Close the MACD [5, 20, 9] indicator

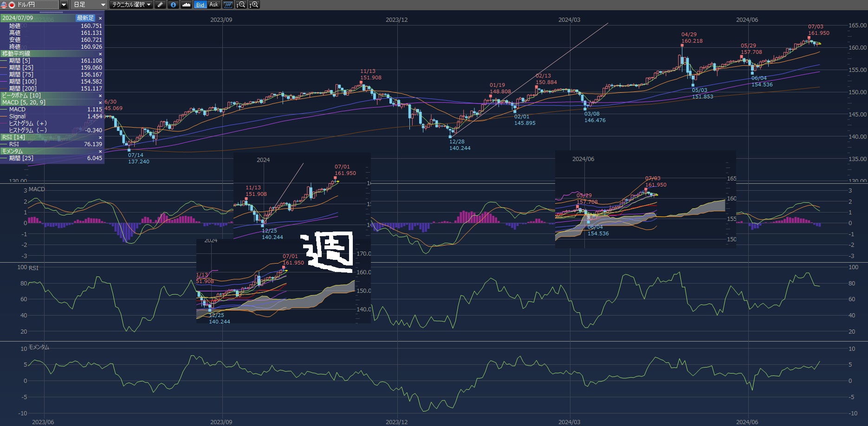[100, 103]
